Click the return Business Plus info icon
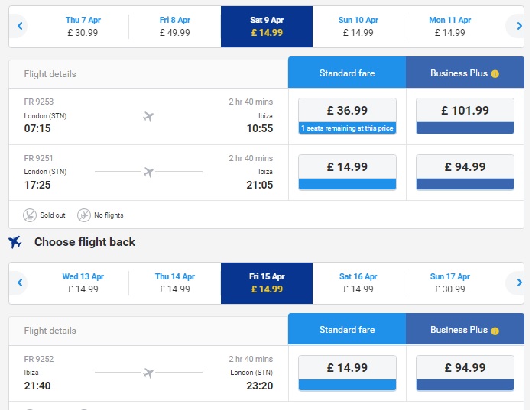 [495, 331]
